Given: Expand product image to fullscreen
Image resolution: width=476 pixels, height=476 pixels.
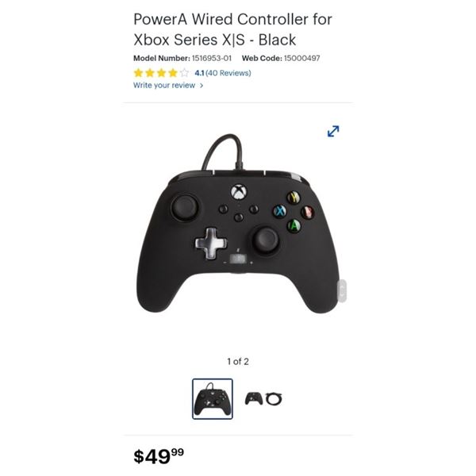Looking at the screenshot, I should (x=333, y=131).
